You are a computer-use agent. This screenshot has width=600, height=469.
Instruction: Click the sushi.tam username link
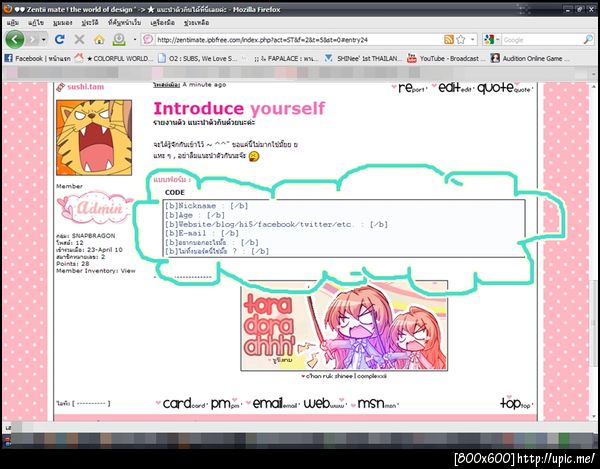85,87
